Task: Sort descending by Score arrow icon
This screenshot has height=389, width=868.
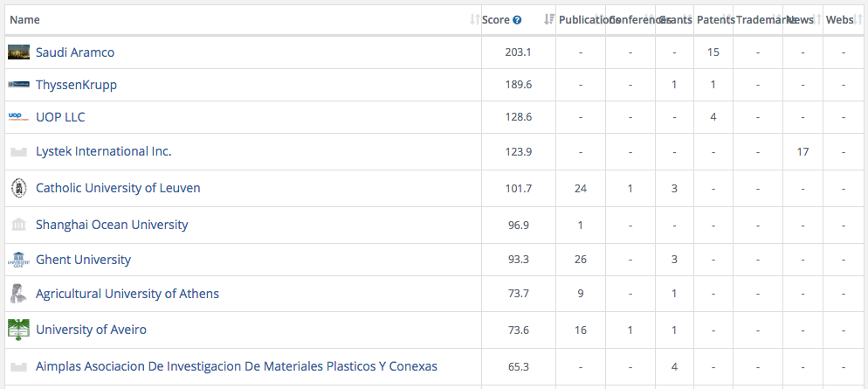Action: [548, 20]
